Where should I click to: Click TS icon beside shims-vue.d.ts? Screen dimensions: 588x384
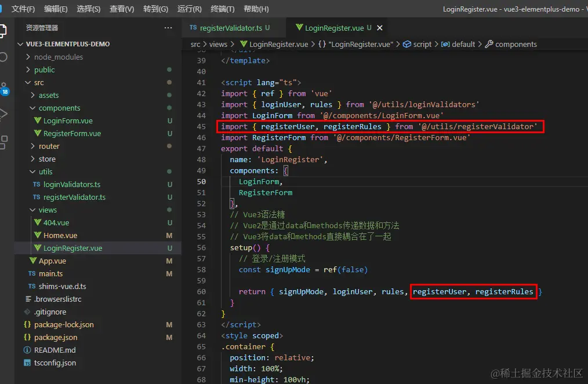32,286
